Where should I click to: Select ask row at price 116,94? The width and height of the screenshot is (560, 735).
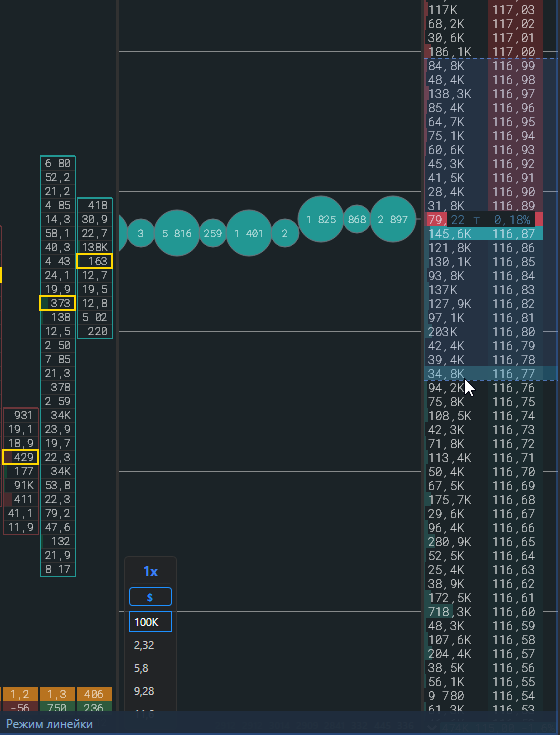(485, 135)
